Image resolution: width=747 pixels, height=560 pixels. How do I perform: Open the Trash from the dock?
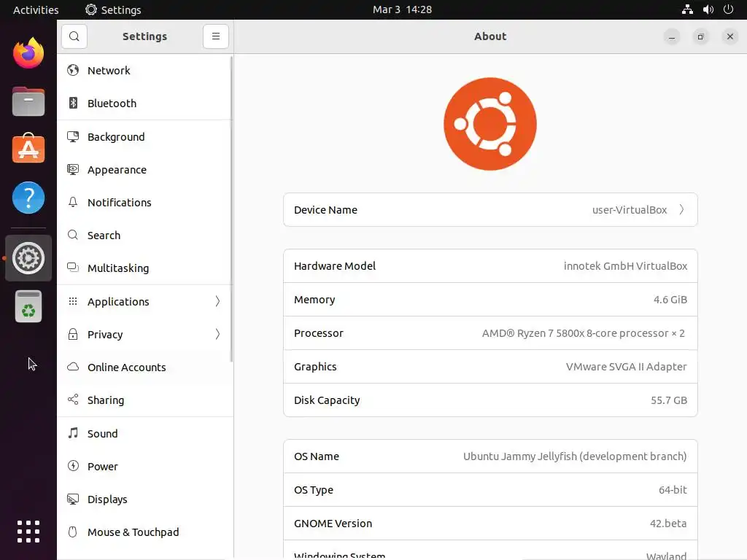tap(28, 306)
